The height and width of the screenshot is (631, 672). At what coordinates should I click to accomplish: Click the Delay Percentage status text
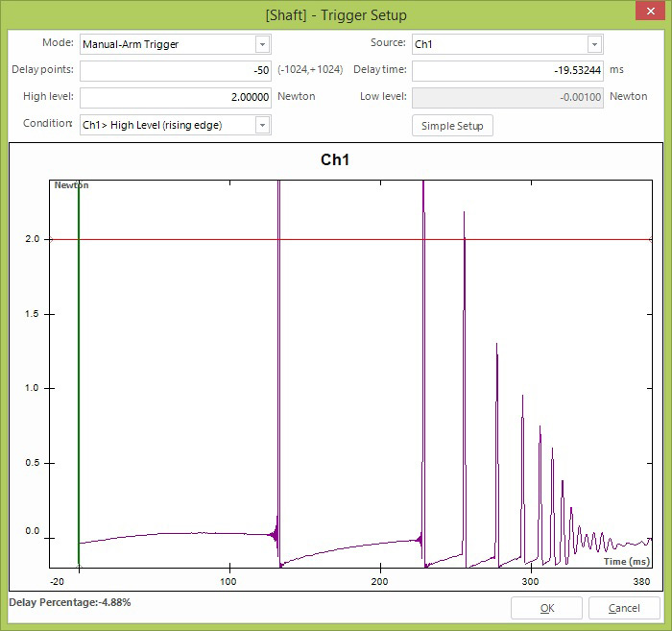click(x=70, y=602)
